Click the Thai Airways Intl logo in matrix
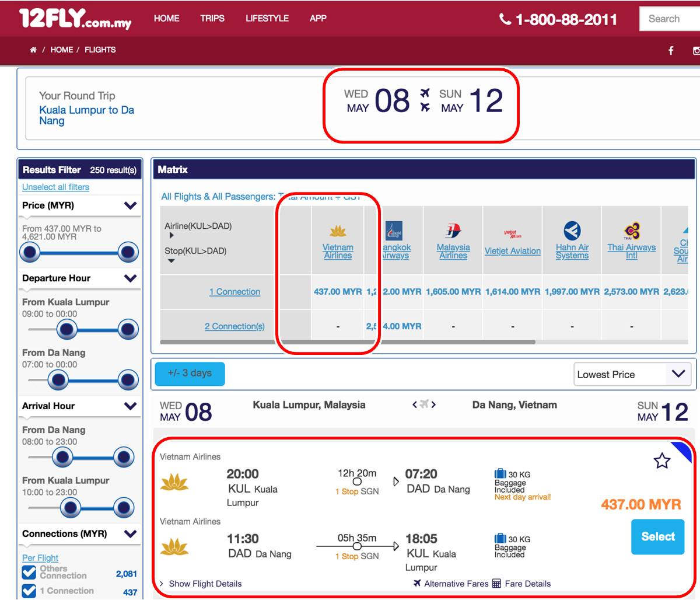This screenshot has width=700, height=600. click(x=632, y=231)
